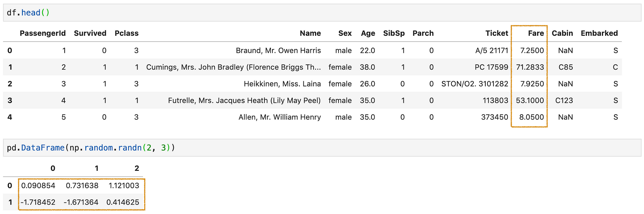The image size is (644, 214).
Task: Click the df.head() code cell
Action: click(322, 13)
